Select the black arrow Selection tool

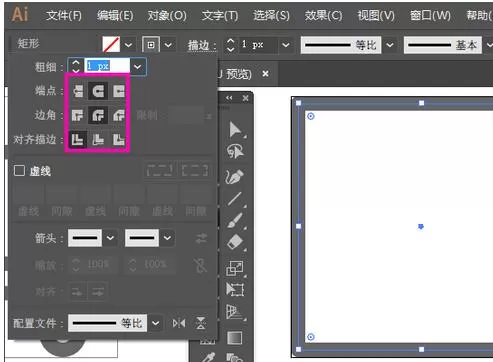point(235,130)
